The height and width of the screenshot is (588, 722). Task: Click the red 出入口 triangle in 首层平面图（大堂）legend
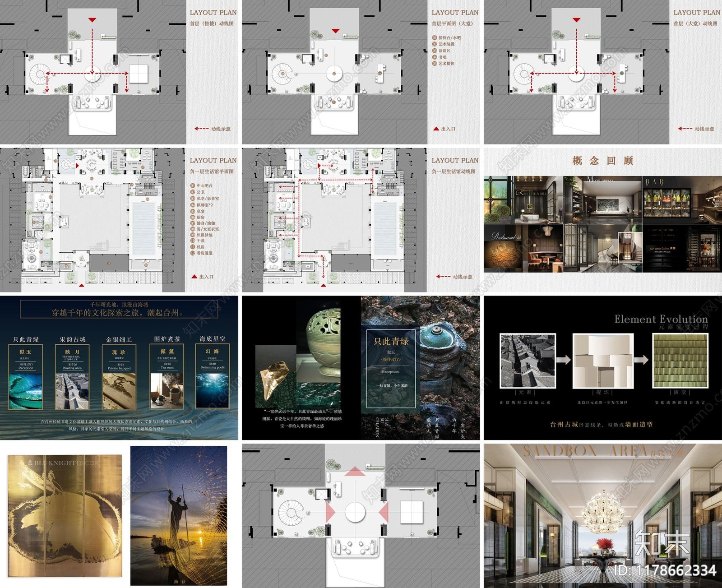pos(436,129)
